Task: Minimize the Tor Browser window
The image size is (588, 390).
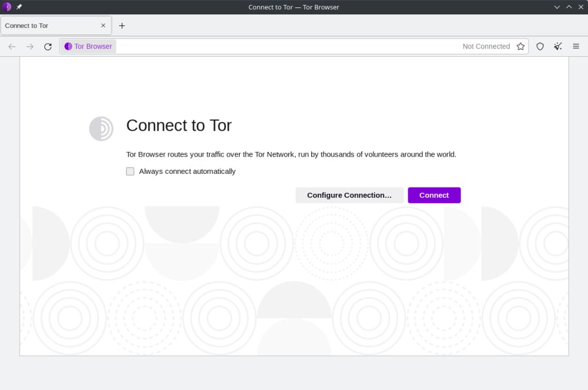Action: (x=557, y=7)
